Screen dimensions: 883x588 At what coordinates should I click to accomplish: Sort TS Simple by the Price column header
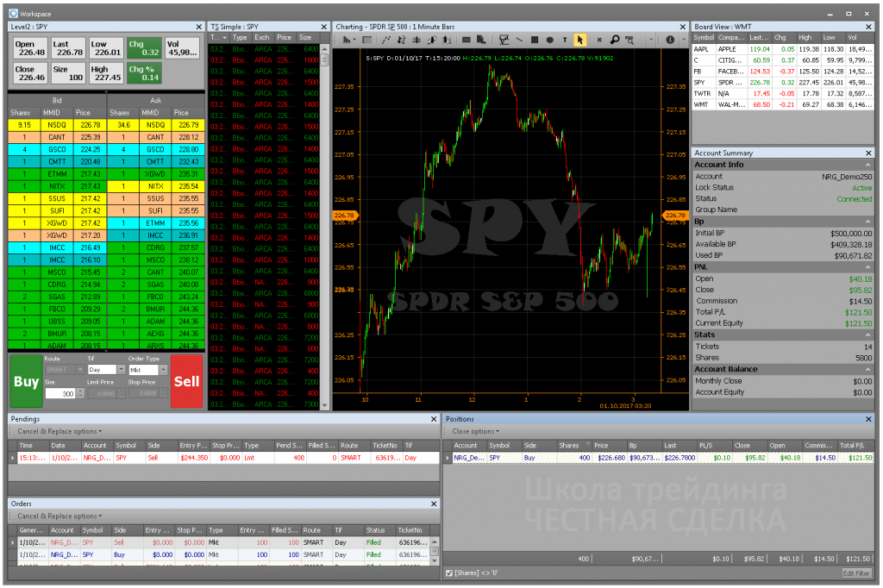285,38
